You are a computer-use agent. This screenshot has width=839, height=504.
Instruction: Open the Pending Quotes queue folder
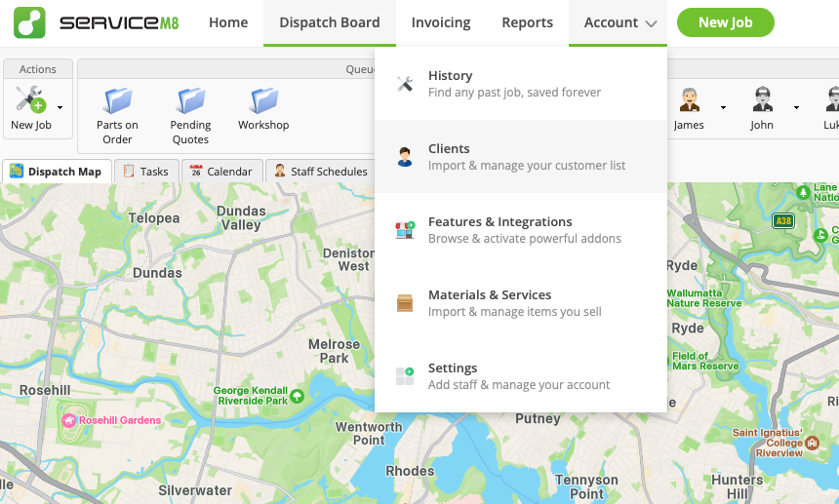190,115
